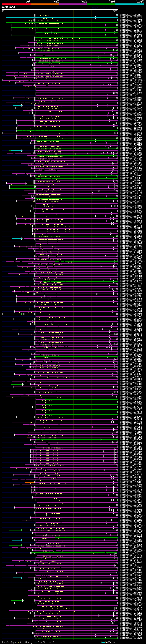Select the UniRef100_B7QFW8 label
This screenshot has width=146, height=644.
click(131, 87)
